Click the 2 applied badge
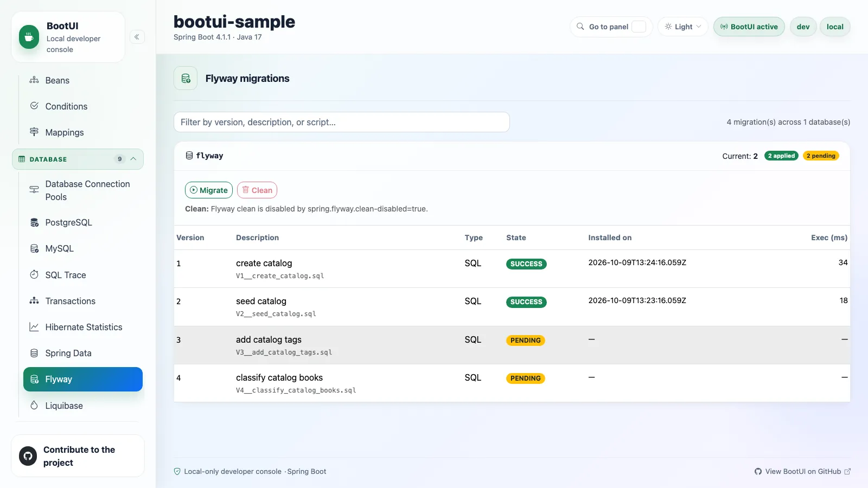Viewport: 868px width, 488px height. (x=781, y=156)
